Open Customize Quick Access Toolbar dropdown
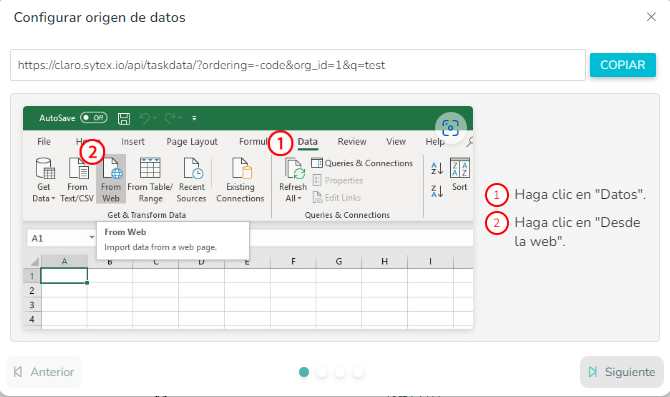The image size is (670, 397). click(x=194, y=118)
